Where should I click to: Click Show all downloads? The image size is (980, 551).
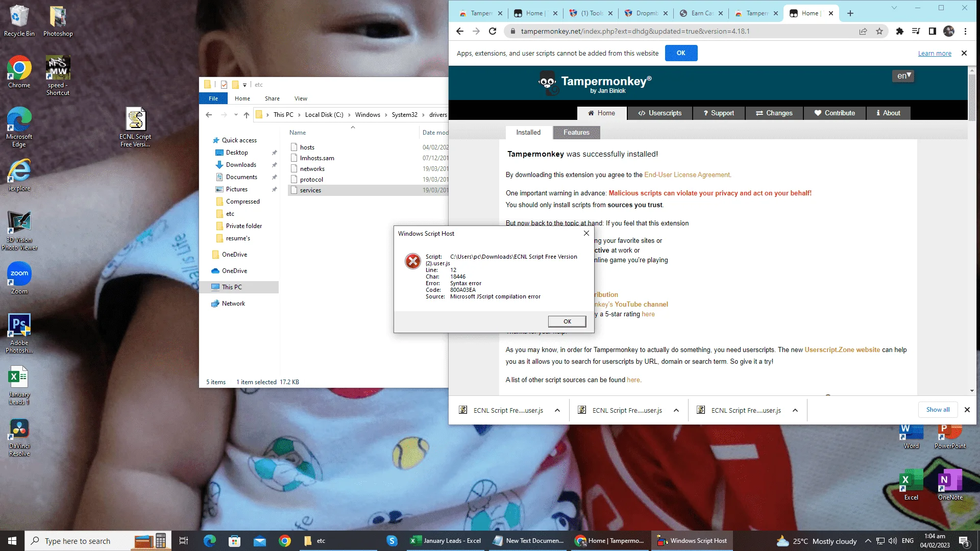pyautogui.click(x=938, y=410)
